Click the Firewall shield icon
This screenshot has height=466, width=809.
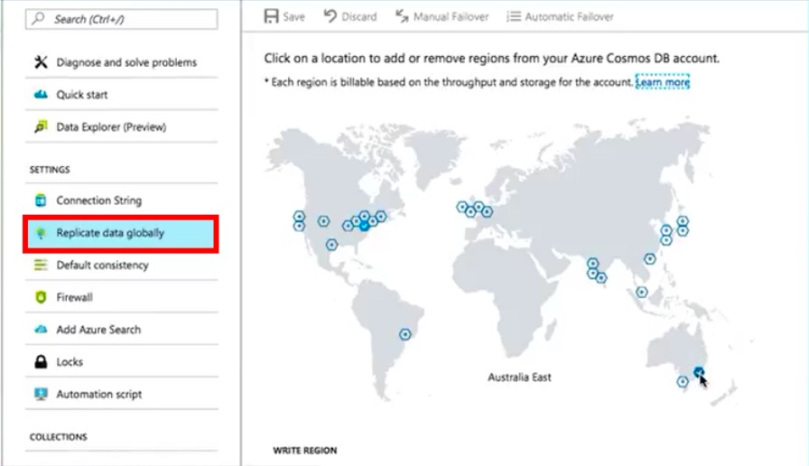[x=41, y=297]
